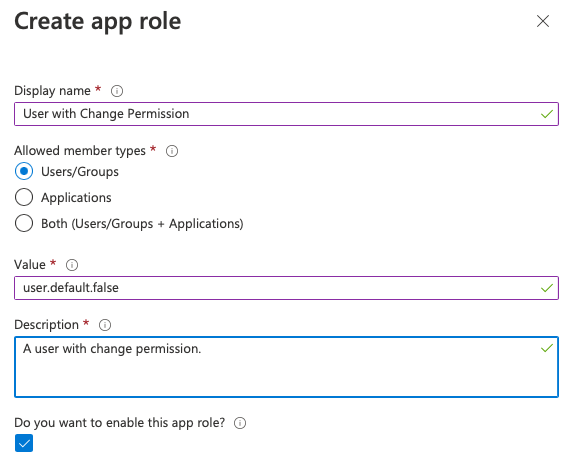Screen dimensions: 572x462
Task: Click the Display name field label
Action: click(x=52, y=91)
